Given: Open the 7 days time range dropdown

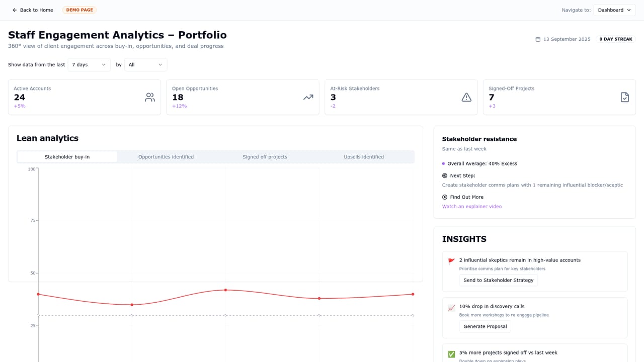Looking at the screenshot, I should (x=89, y=65).
